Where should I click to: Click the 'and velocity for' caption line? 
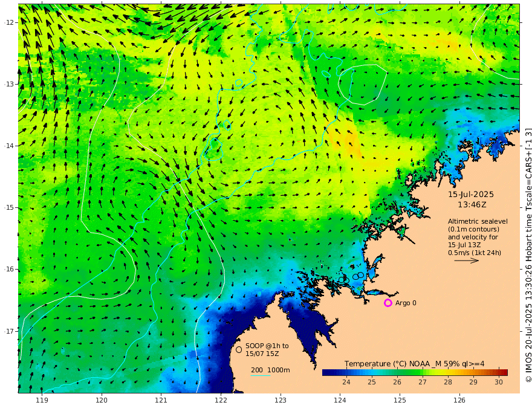tap(473, 237)
